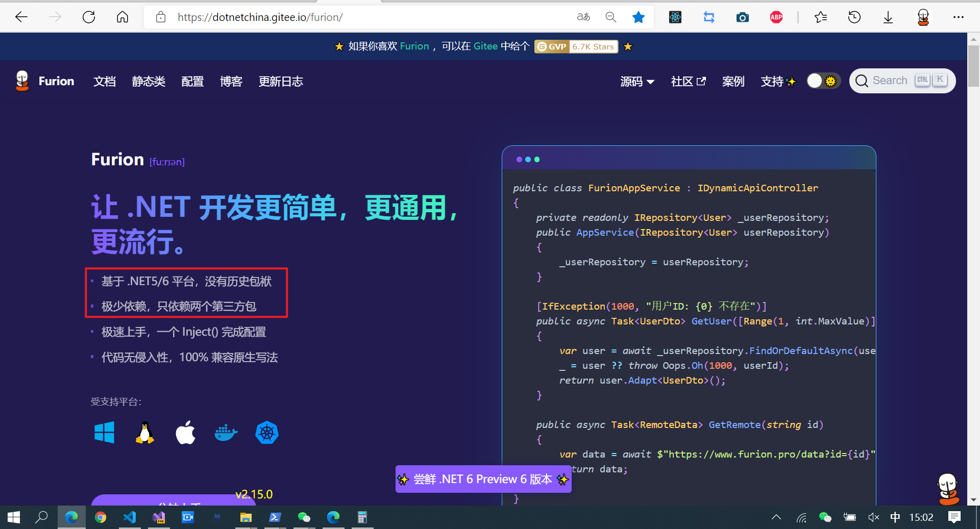Open the Windows Start button
The image size is (980, 529).
point(14,517)
